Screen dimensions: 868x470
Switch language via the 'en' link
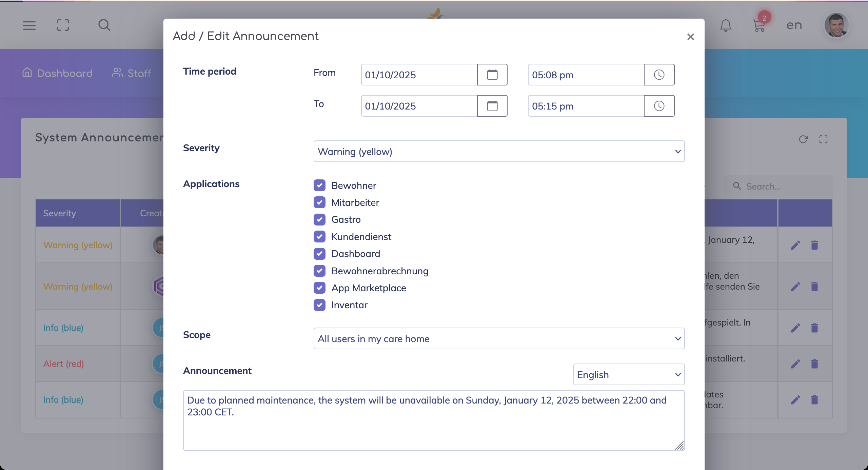tap(794, 25)
